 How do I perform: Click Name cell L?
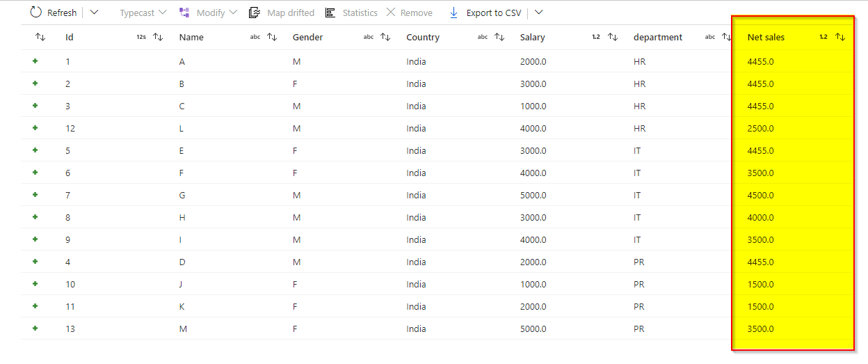182,128
